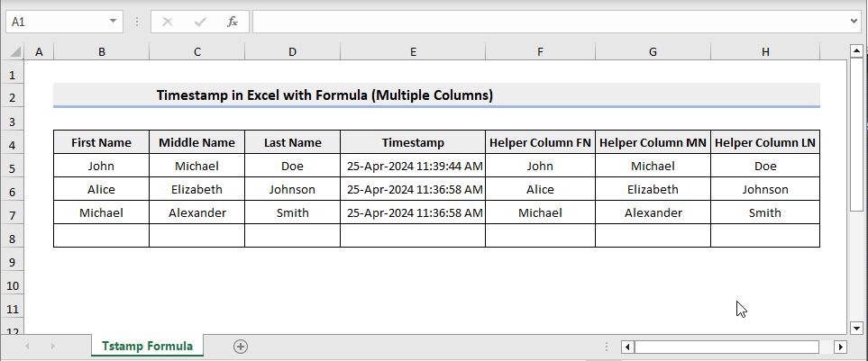
Task: Select the cell containing Elizabeth in Middle Name
Action: 196,189
